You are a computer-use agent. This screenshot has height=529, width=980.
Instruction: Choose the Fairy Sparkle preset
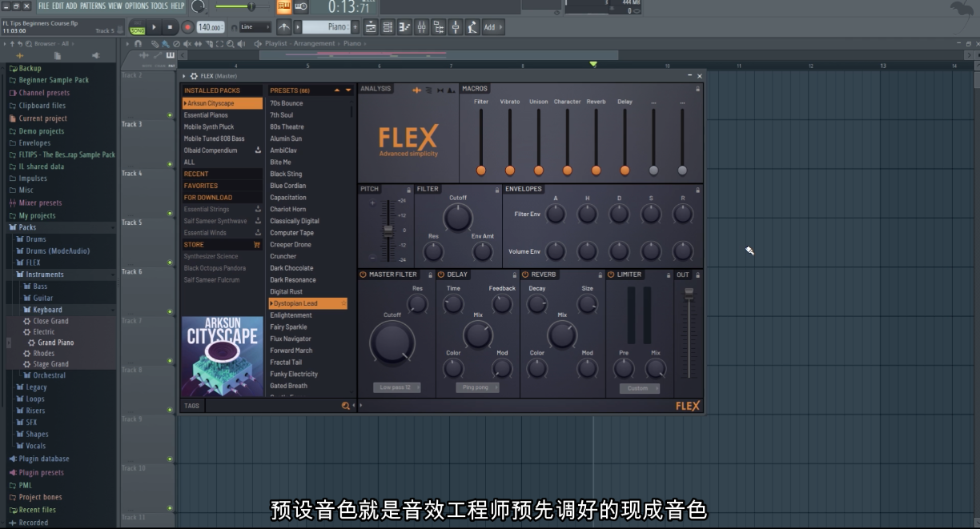(x=288, y=327)
